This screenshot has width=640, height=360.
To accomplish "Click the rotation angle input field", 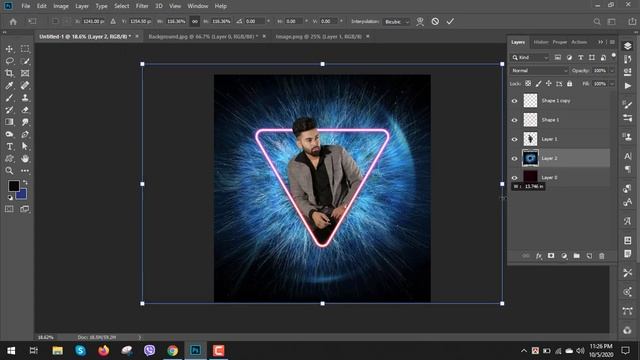I will [x=254, y=22].
